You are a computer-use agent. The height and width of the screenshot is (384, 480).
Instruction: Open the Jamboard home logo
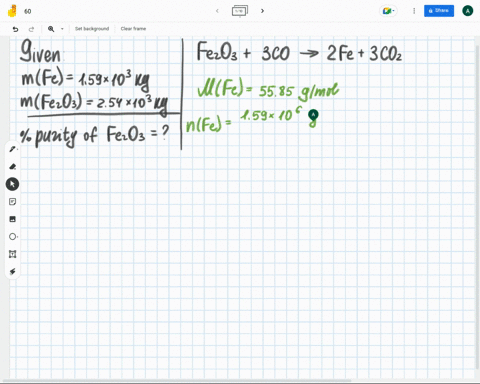click(x=12, y=11)
